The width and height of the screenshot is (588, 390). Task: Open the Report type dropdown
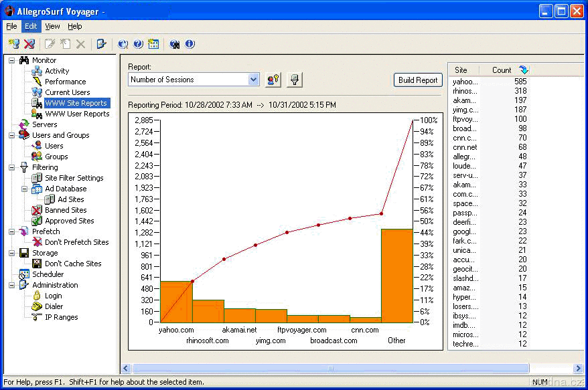[254, 80]
